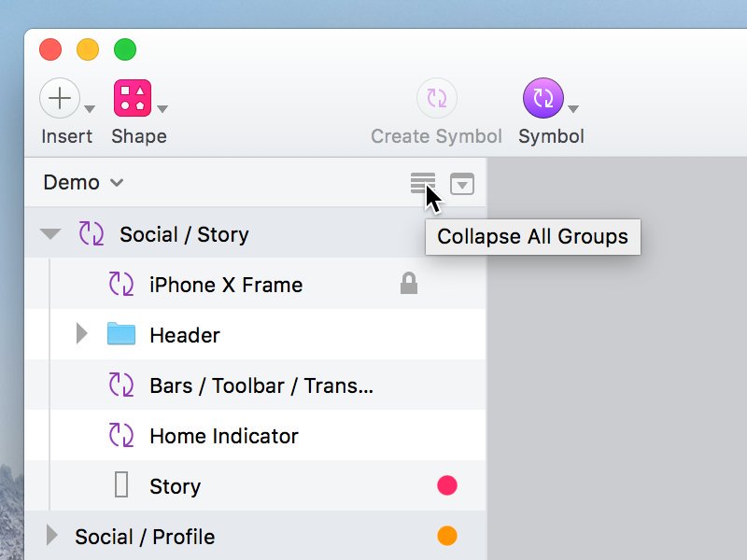
Task: Click the Create Symbol icon
Action: pos(436,98)
